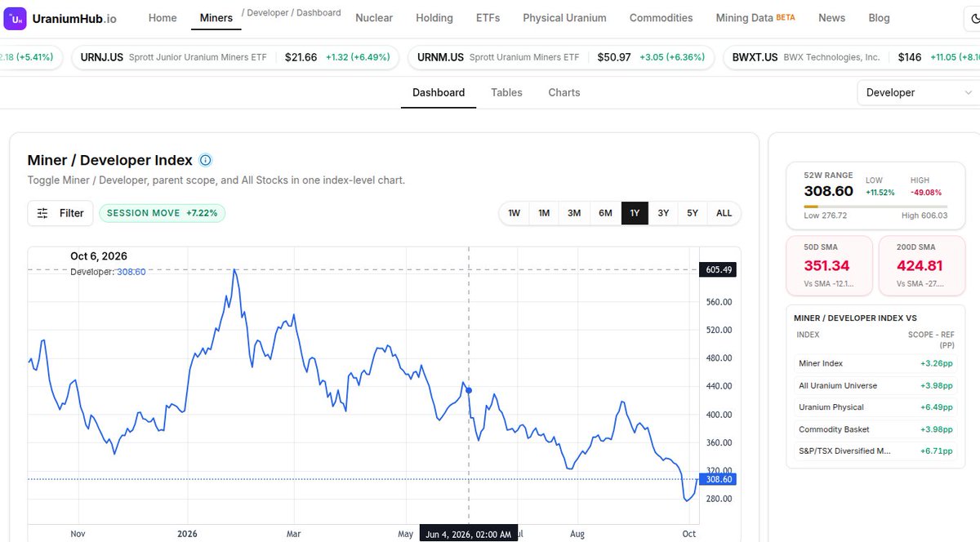The height and width of the screenshot is (542, 980).
Task: Open the Home nav item
Action: point(163,18)
